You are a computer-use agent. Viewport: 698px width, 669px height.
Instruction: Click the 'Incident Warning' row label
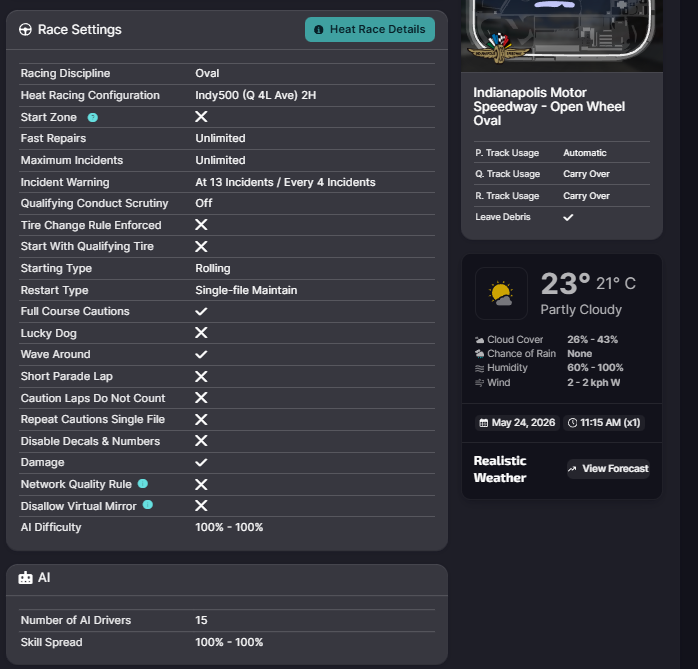point(65,182)
